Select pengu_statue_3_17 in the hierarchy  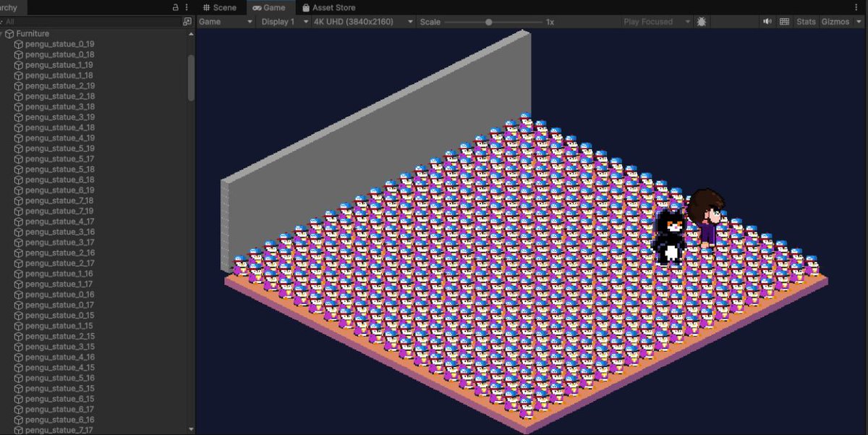click(60, 242)
